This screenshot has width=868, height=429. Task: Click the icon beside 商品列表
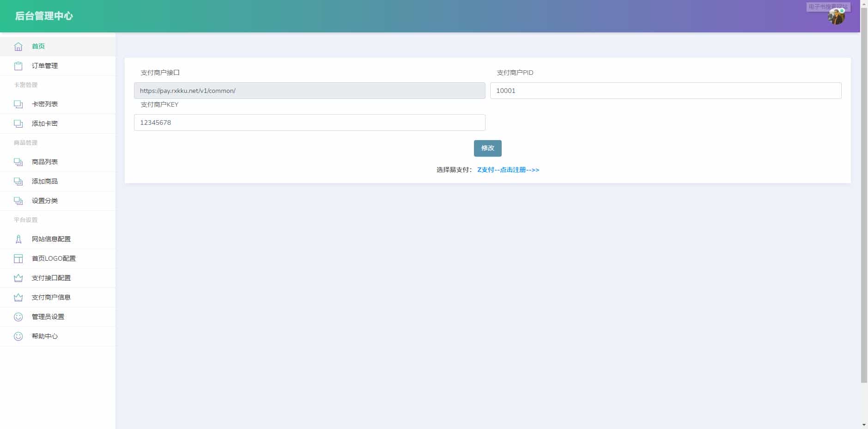(x=18, y=162)
